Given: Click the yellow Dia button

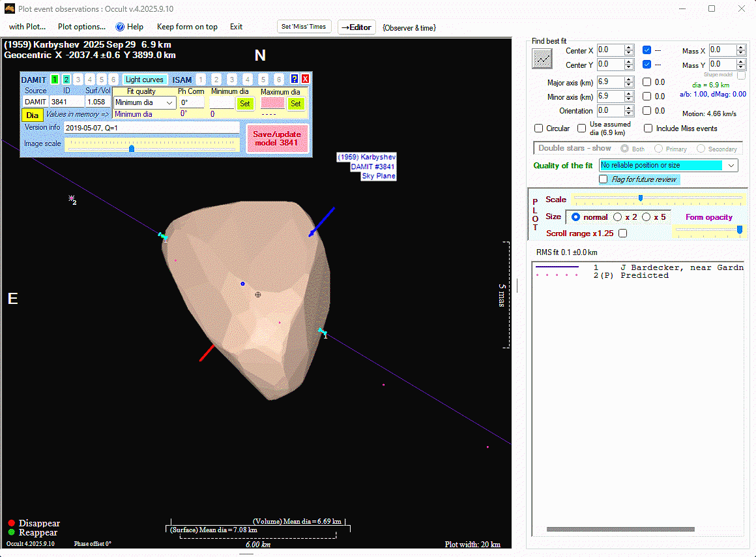Looking at the screenshot, I should point(33,115).
